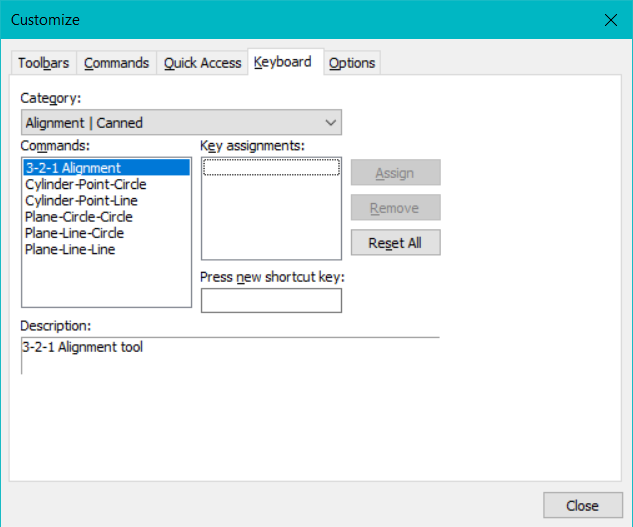Focus the Press new shortcut key field
Viewport: 633px width, 527px height.
pos(271,300)
